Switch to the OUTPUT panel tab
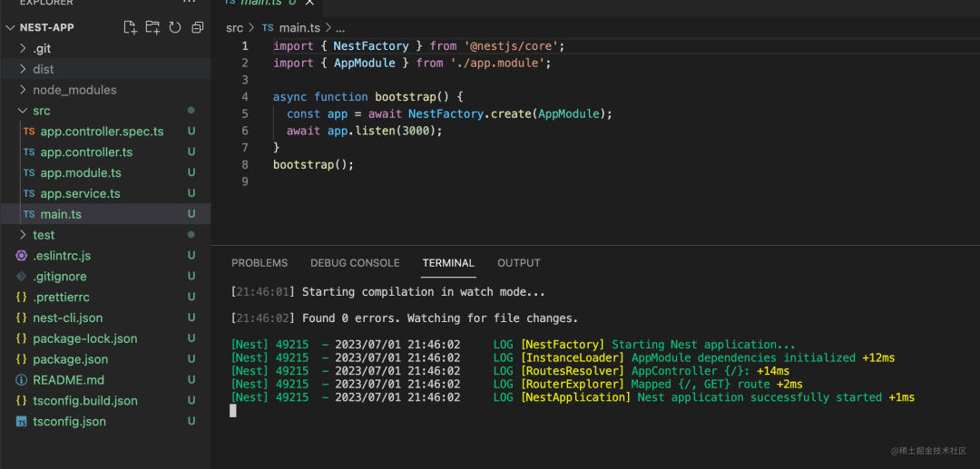The height and width of the screenshot is (469, 980). [x=519, y=263]
